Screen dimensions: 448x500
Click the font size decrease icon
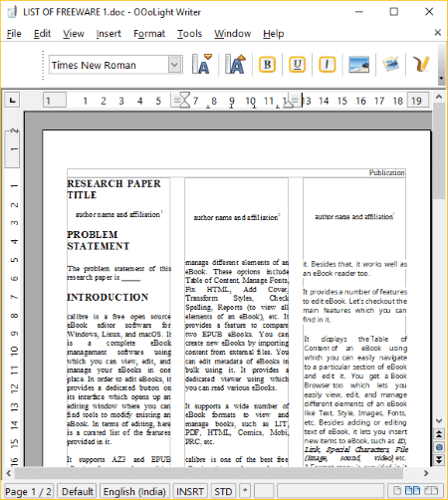201,64
